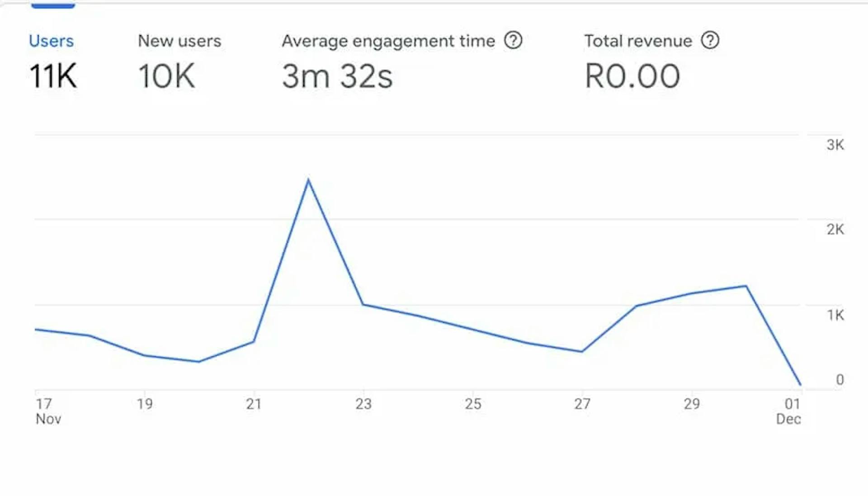Click the line's final point at zero
The height and width of the screenshot is (496, 868).
click(800, 385)
